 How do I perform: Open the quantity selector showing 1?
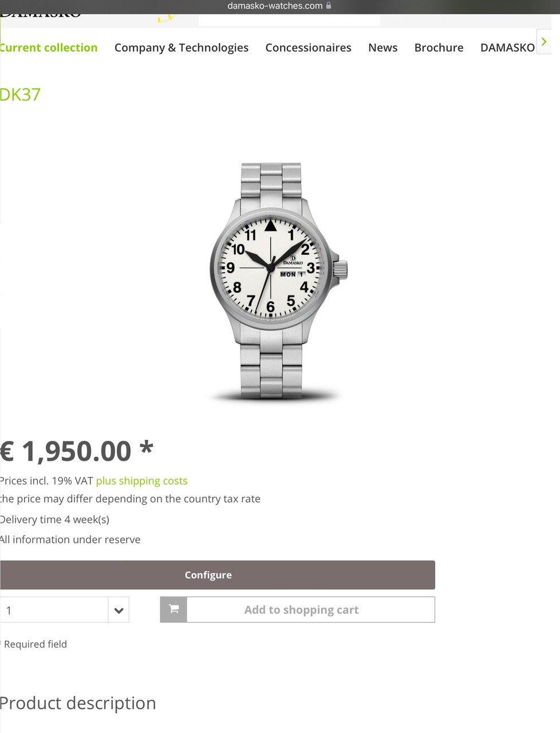(x=64, y=610)
